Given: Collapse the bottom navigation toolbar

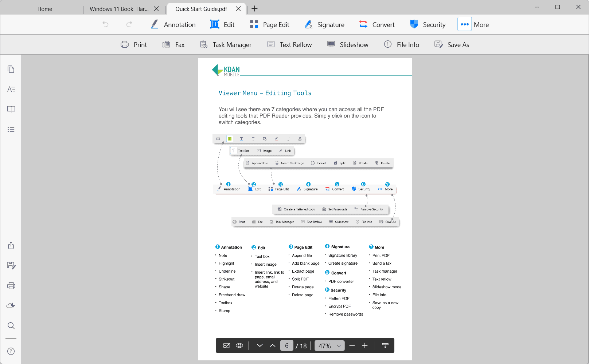Looking at the screenshot, I should (x=385, y=345).
